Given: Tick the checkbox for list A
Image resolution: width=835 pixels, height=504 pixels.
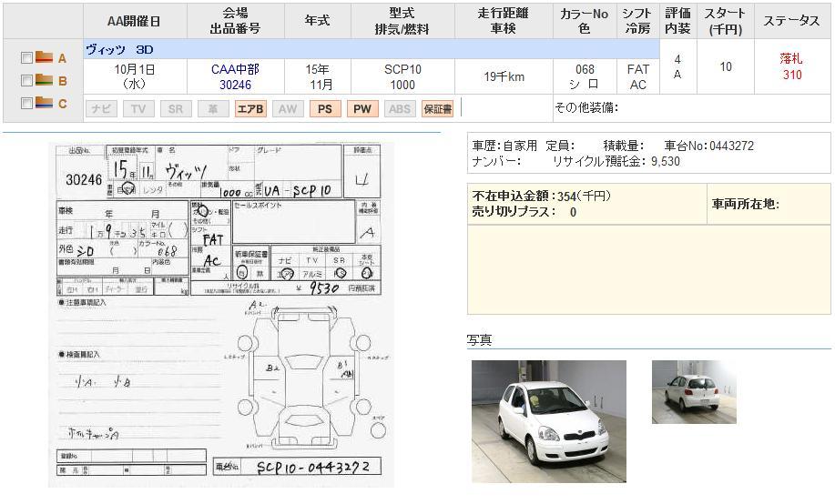Looking at the screenshot, I should tap(26, 57).
